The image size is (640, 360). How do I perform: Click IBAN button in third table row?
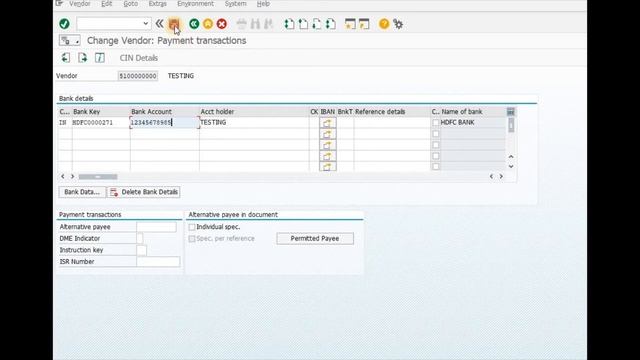click(328, 145)
